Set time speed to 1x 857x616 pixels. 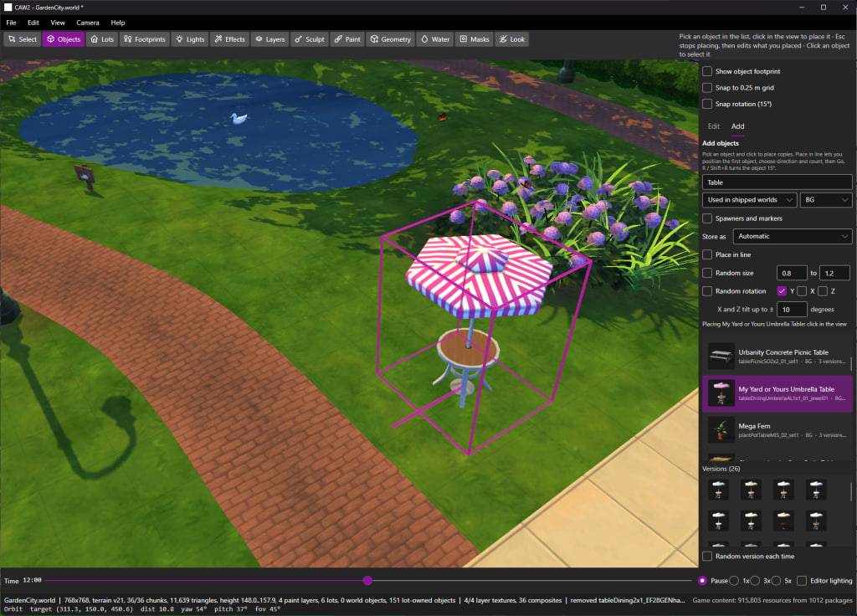click(x=734, y=581)
